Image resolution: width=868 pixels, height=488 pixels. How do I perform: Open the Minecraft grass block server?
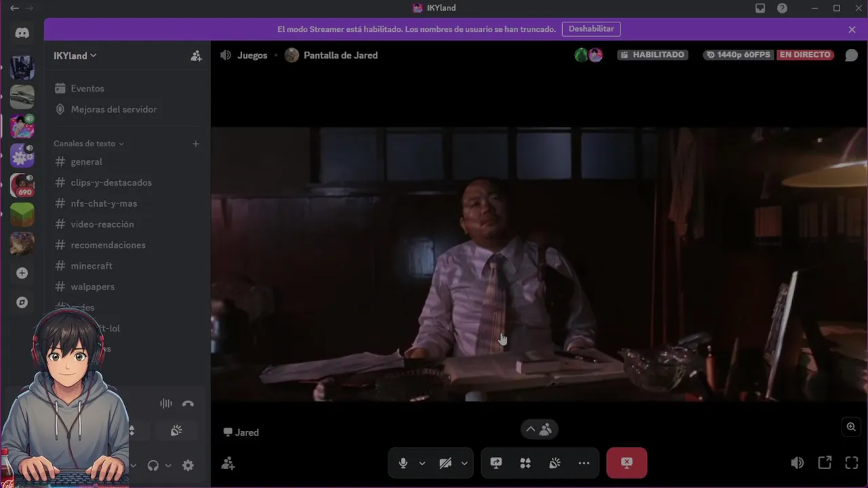22,214
